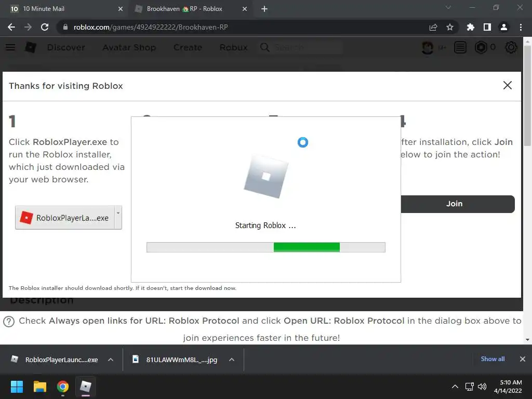This screenshot has width=532, height=399.
Task: Open Chrome extensions puzzle icon
Action: [x=471, y=27]
